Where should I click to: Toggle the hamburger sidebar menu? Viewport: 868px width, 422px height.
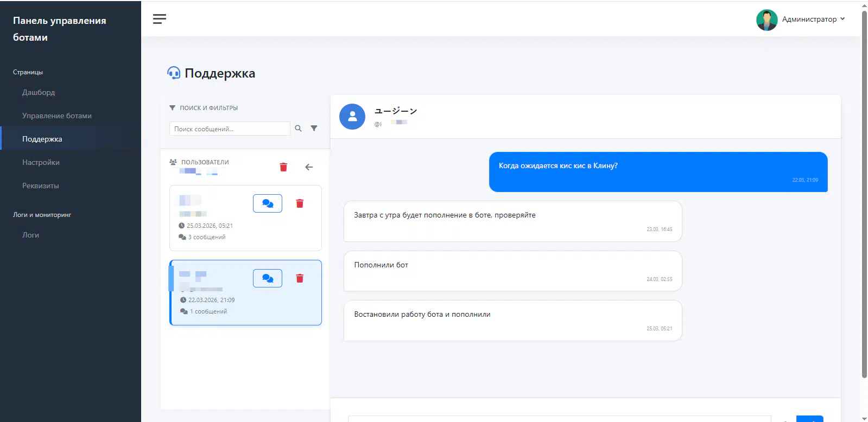160,19
